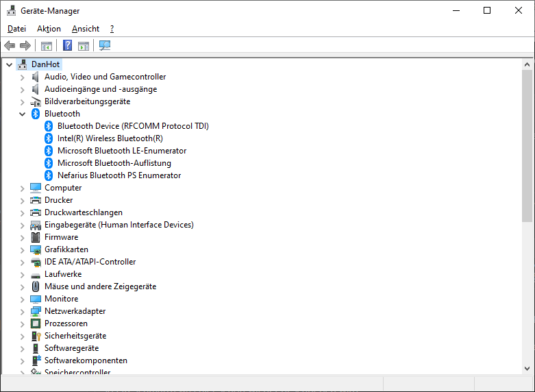Click the IDE ATA/ATAPI-Controller icon
The width and height of the screenshot is (535, 392).
[x=36, y=262]
